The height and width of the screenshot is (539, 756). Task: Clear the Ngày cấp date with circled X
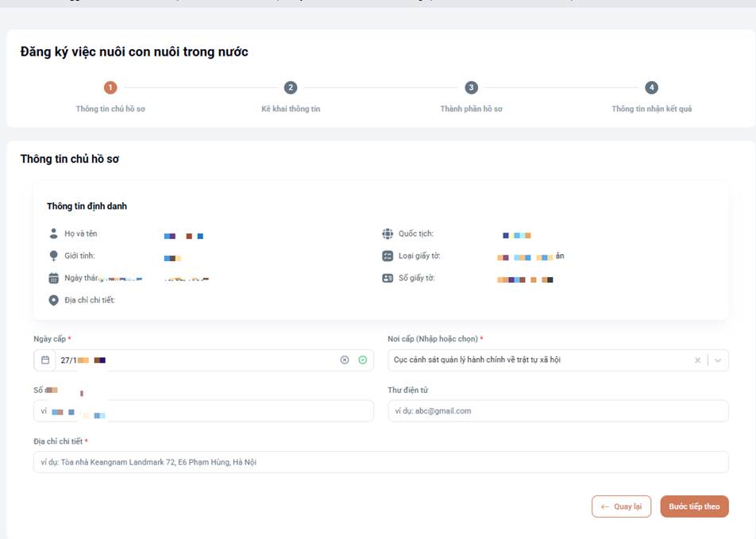345,360
